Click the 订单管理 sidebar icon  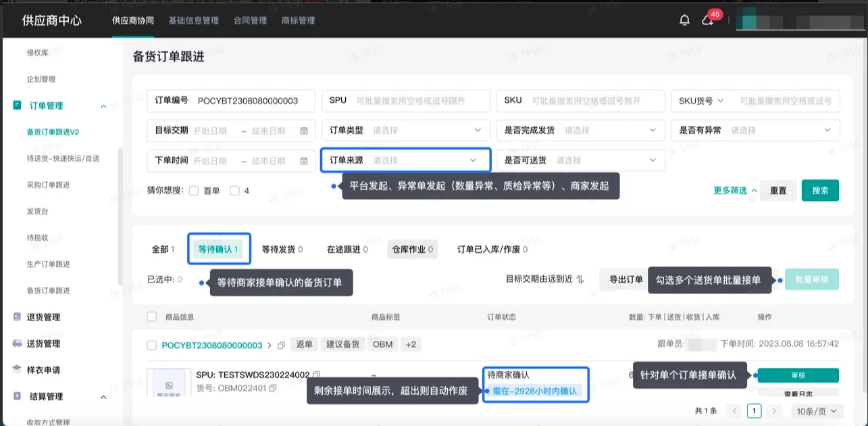coord(18,105)
